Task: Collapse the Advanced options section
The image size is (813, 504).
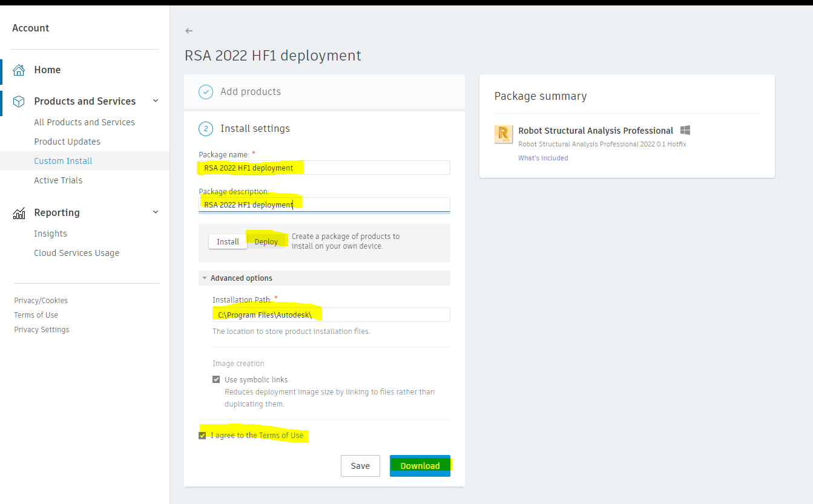Action: [205, 278]
